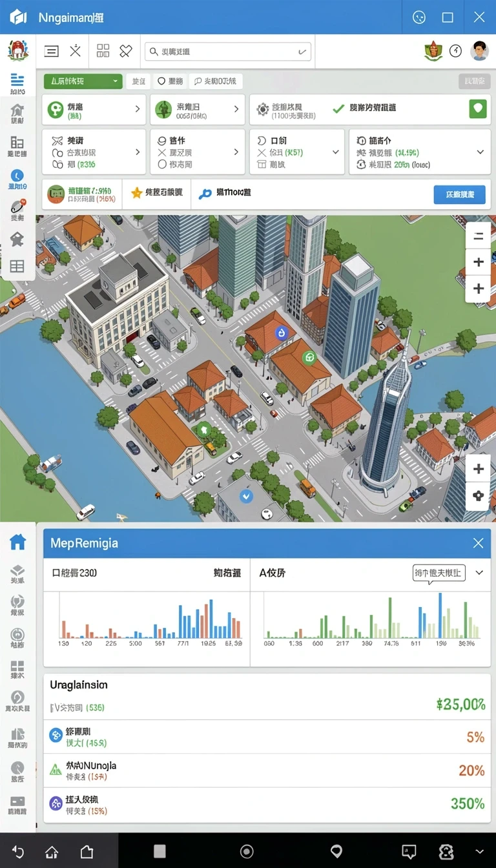Click the shield crest icon near the avatar
Viewport: 496px width, 868px height.
tap(433, 51)
